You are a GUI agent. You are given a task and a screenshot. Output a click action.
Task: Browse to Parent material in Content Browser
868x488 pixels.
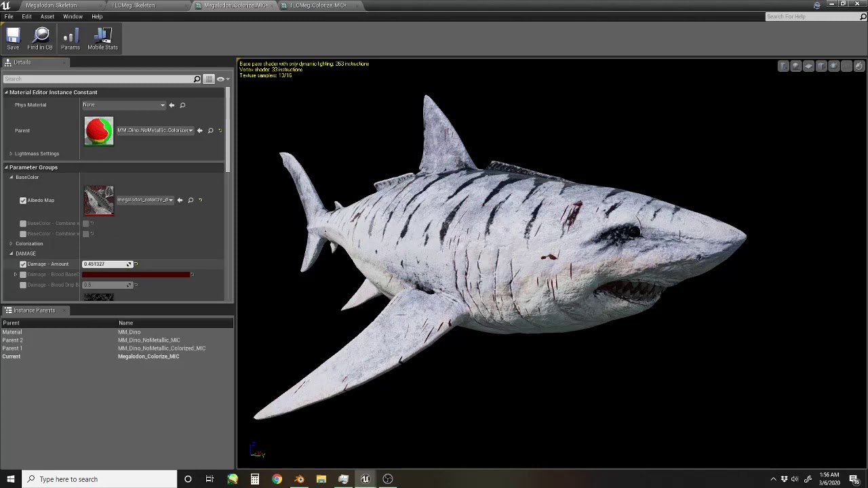point(210,130)
